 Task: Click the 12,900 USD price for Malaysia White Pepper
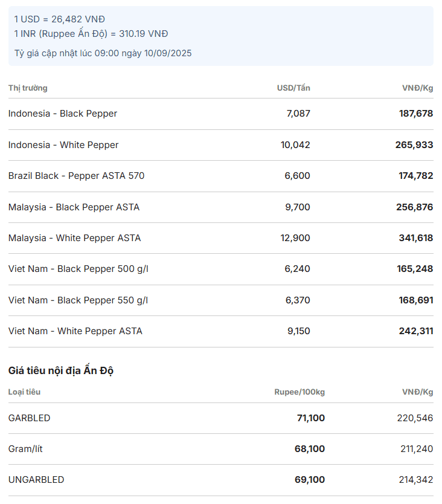tap(295, 238)
